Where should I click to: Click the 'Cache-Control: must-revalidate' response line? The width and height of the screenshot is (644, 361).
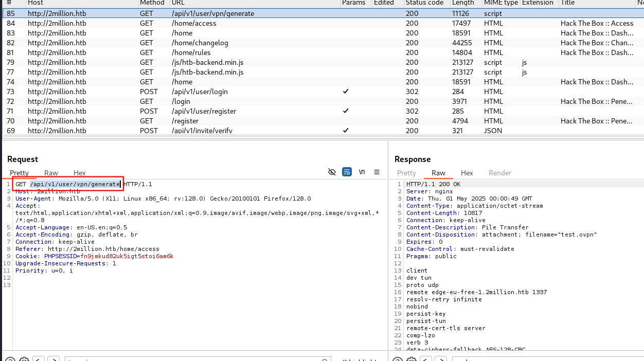point(460,249)
